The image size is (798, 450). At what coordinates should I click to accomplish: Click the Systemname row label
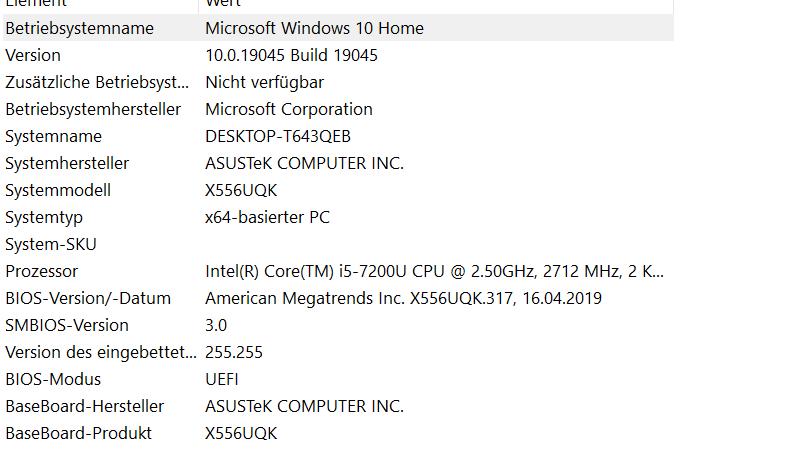pos(53,136)
